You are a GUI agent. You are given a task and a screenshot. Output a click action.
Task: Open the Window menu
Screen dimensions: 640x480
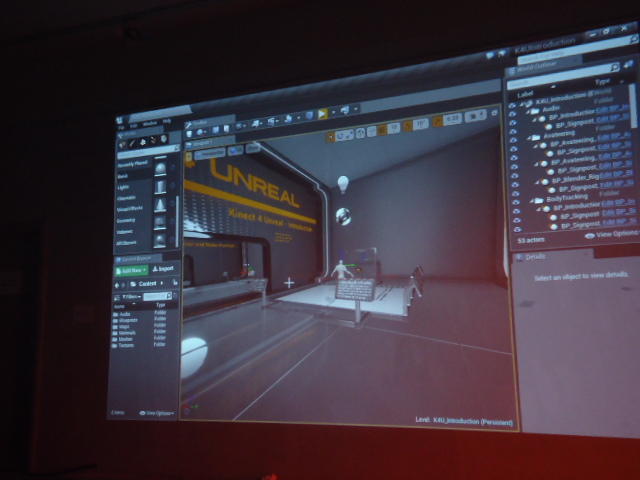(x=150, y=124)
